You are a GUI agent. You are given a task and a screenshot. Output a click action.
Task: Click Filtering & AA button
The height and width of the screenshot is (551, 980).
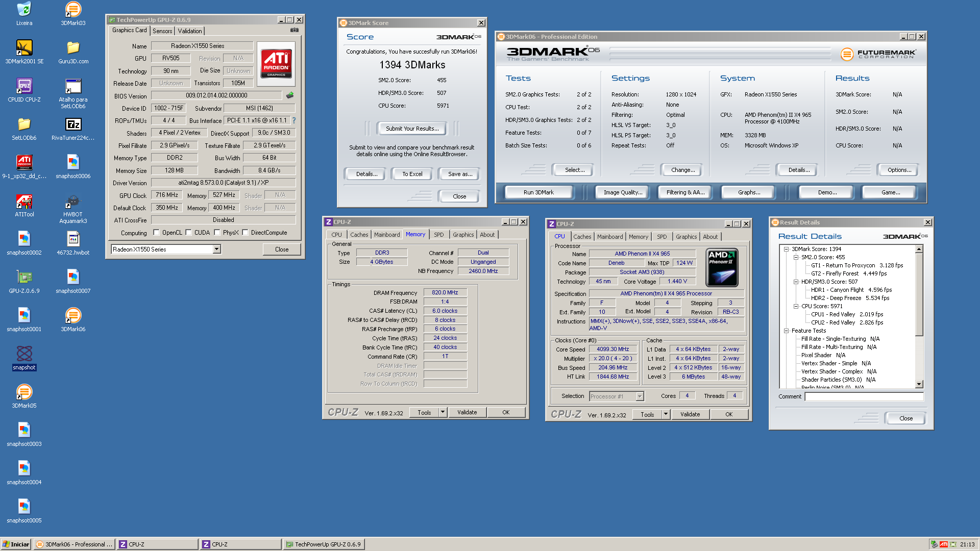point(685,192)
